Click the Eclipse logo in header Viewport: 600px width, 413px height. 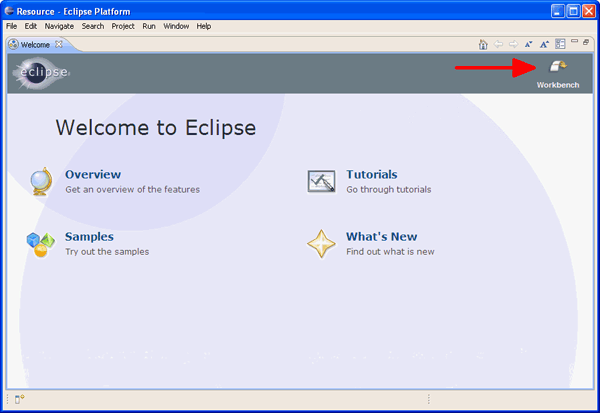click(41, 73)
